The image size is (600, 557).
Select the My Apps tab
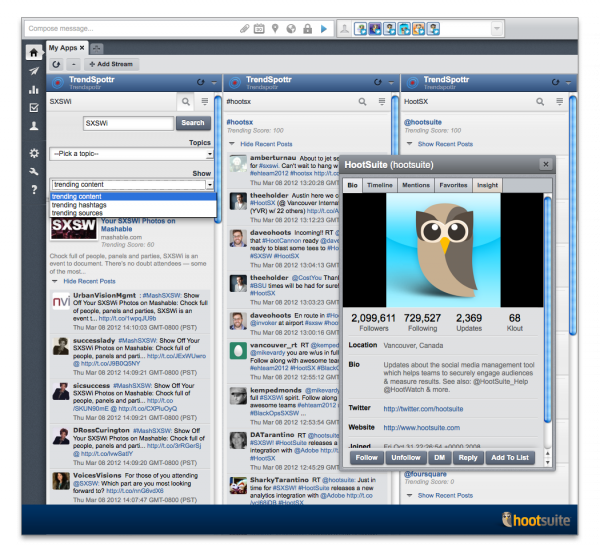pyautogui.click(x=67, y=48)
